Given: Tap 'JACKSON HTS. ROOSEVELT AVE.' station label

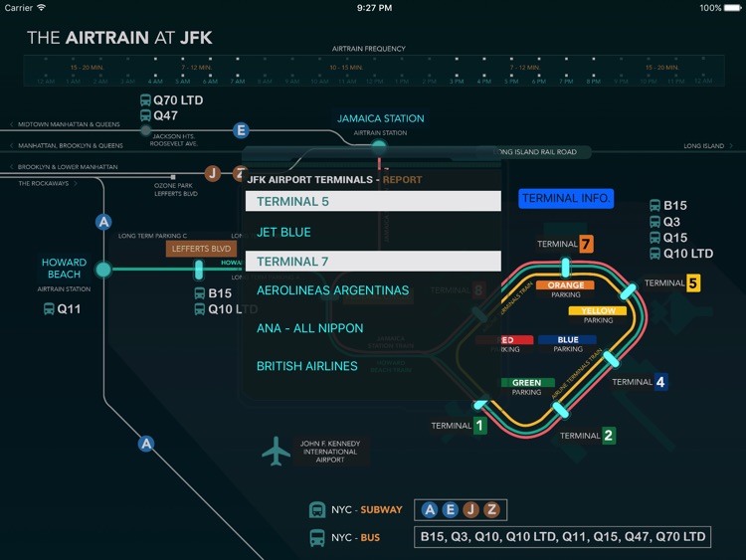Looking at the screenshot, I should 174,140.
